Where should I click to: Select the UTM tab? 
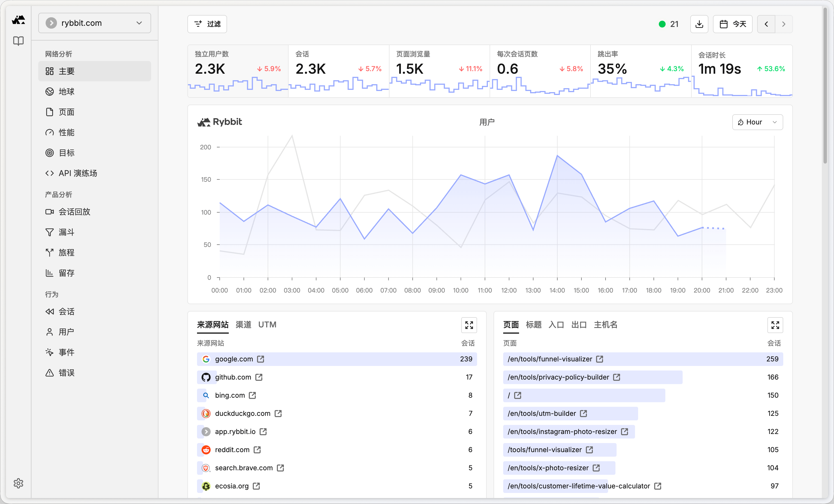tap(267, 325)
